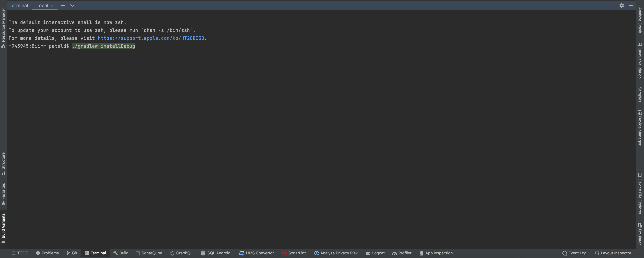Image resolution: width=644 pixels, height=258 pixels.
Task: Click the terminal input command field
Action: (x=104, y=46)
